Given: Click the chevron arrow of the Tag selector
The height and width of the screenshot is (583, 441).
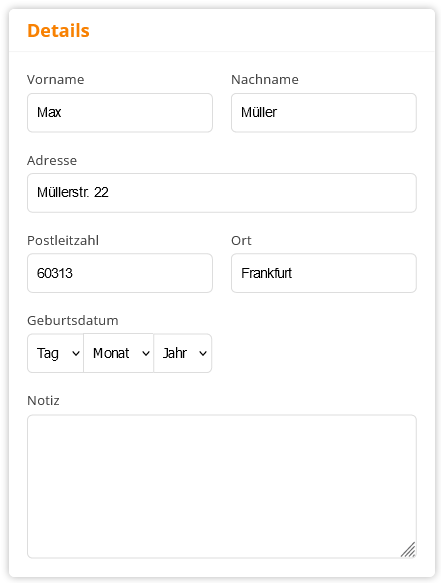Looking at the screenshot, I should point(76,354).
